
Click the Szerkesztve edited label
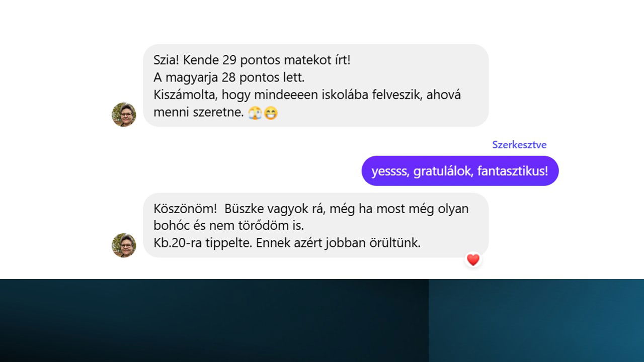point(519,145)
